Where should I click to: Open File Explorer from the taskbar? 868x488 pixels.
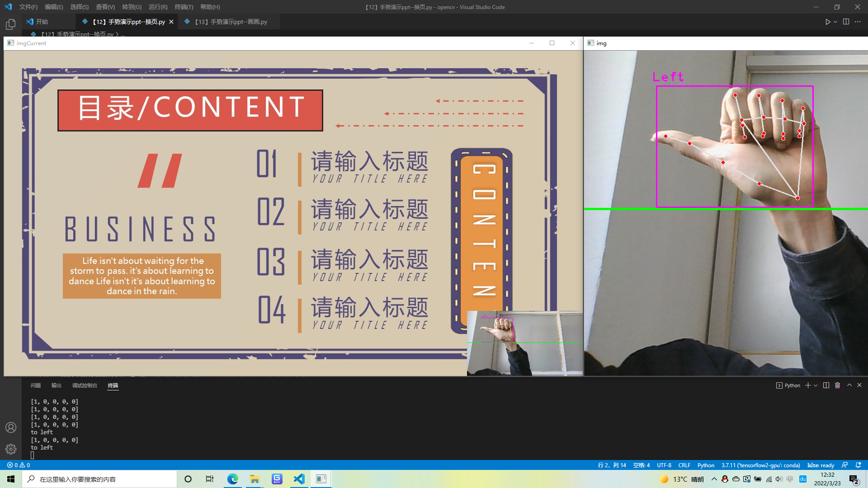pos(255,479)
